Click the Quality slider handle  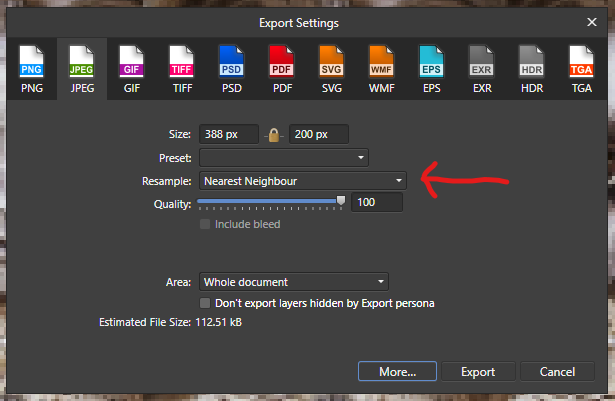click(x=341, y=200)
